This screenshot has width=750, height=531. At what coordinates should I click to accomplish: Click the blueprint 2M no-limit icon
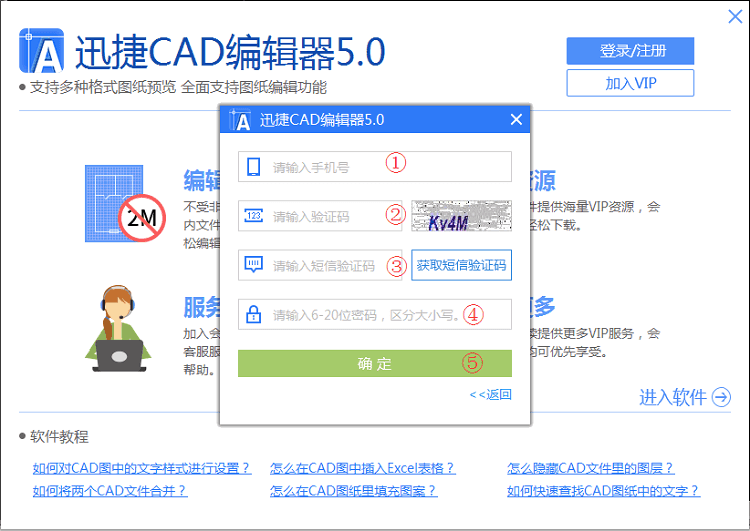tap(125, 203)
